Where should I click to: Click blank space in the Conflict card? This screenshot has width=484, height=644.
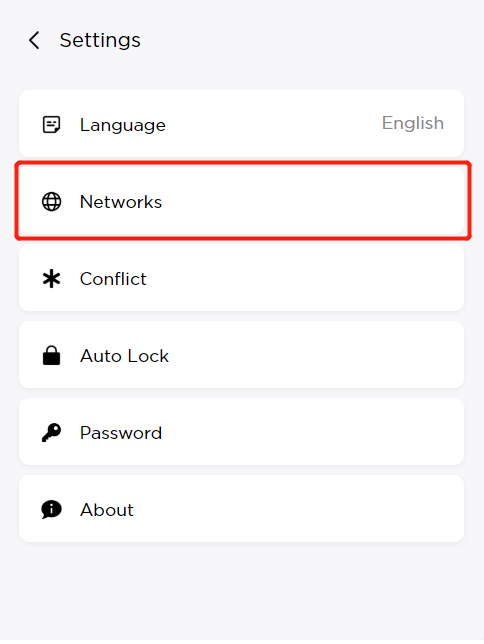(x=304, y=278)
